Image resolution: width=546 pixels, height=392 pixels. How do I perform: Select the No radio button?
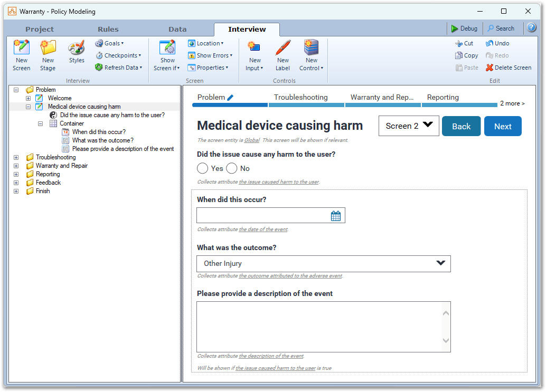(x=231, y=168)
